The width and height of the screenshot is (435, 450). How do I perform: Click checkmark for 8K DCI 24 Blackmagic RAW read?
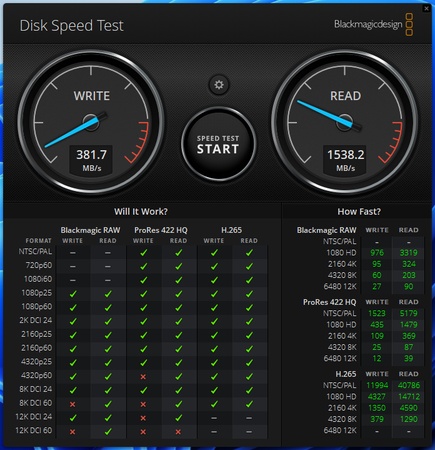click(x=108, y=390)
